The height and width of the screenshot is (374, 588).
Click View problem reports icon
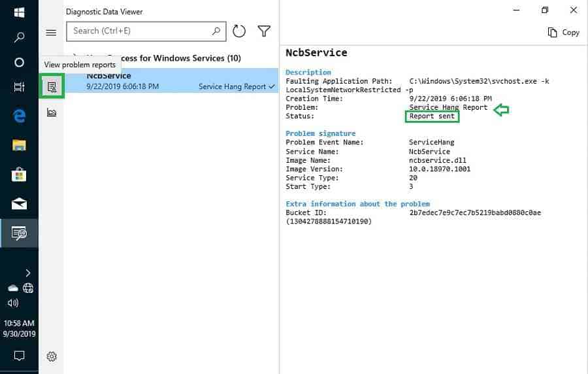pyautogui.click(x=52, y=87)
